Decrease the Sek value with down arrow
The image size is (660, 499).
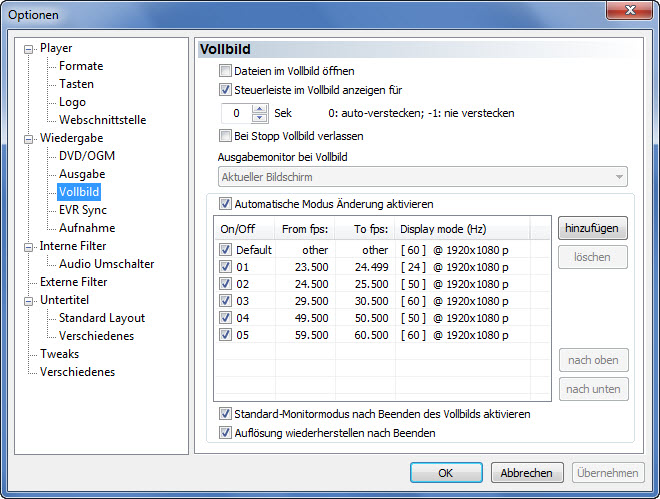tap(260, 118)
